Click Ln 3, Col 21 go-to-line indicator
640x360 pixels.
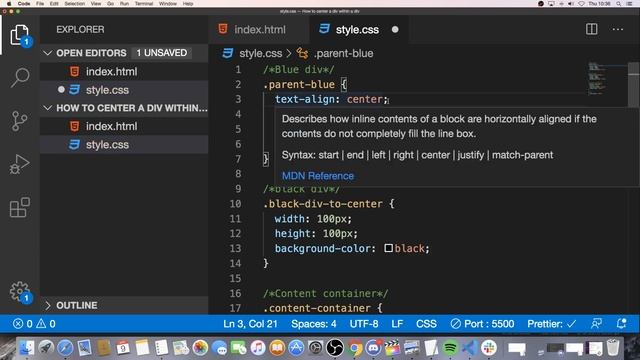(250, 324)
